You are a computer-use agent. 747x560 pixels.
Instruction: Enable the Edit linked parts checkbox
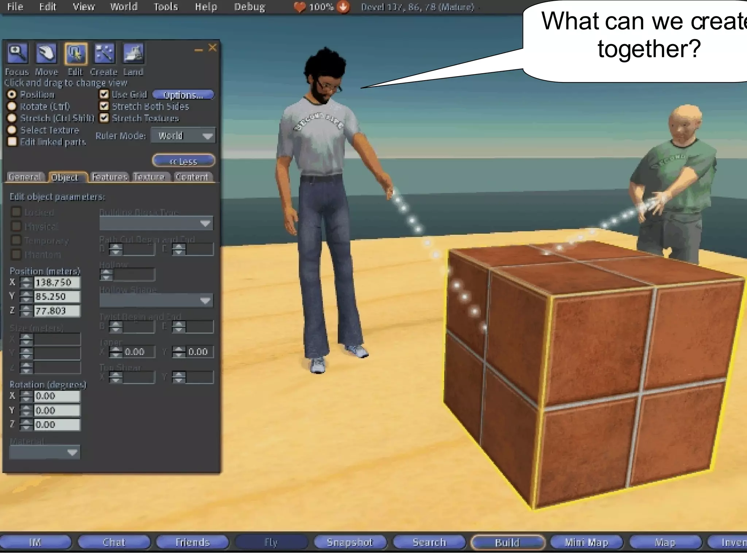pos(12,141)
